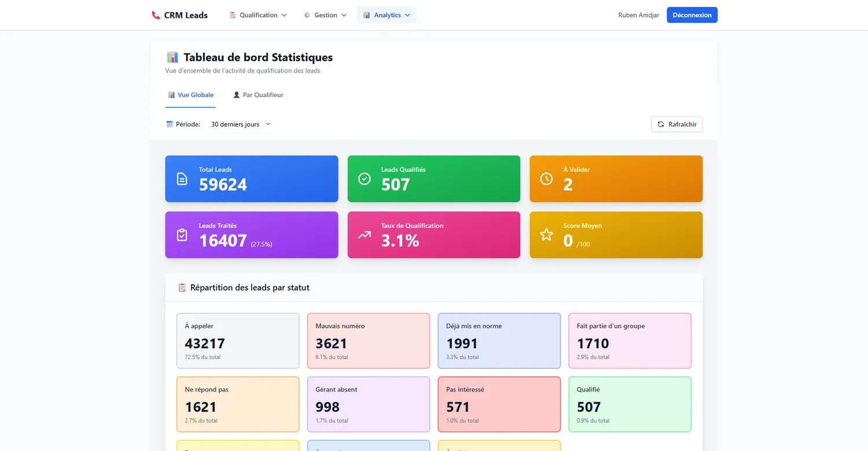Click the Rafraîchir button
This screenshot has height=451, width=868.
tap(676, 124)
